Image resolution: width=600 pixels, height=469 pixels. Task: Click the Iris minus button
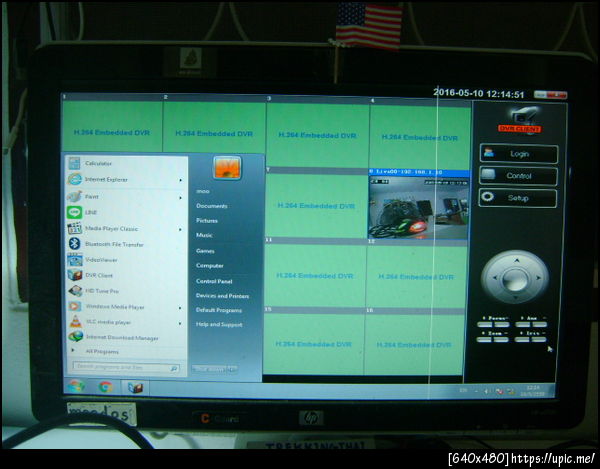coord(539,339)
